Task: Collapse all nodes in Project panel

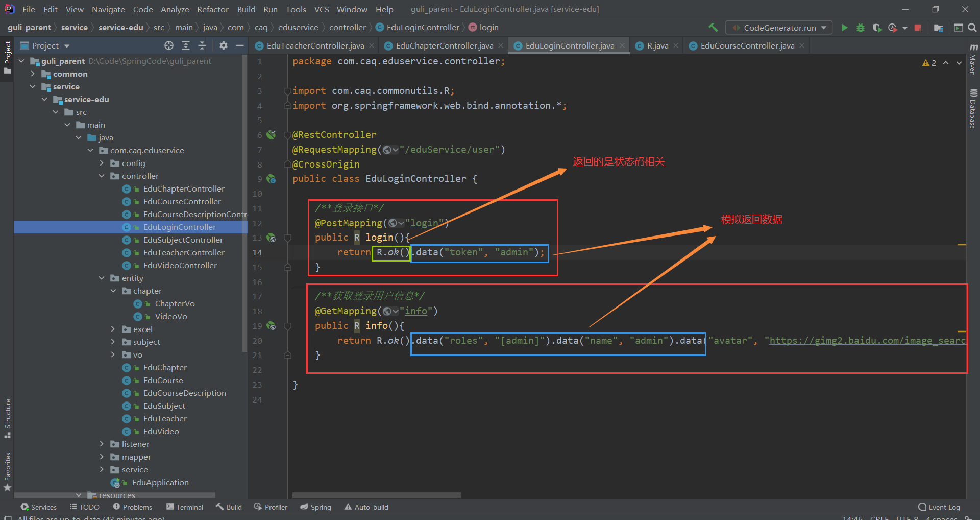Action: pyautogui.click(x=202, y=45)
